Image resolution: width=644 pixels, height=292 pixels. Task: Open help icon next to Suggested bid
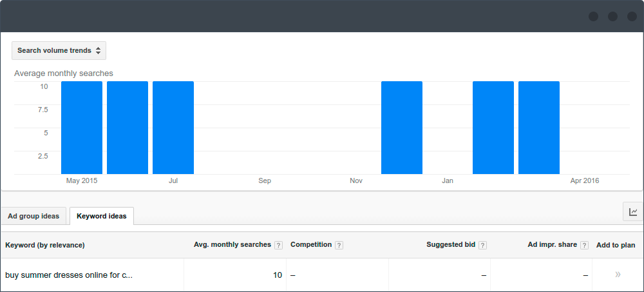pos(482,245)
